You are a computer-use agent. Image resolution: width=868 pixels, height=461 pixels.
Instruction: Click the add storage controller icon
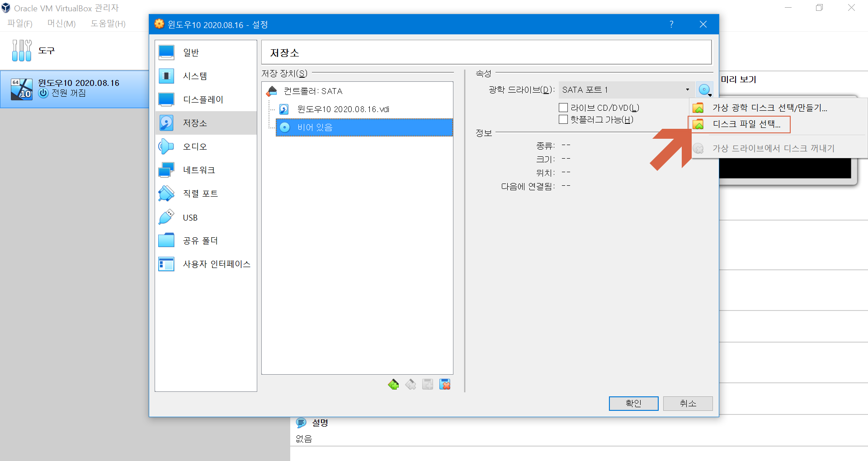pyautogui.click(x=393, y=385)
